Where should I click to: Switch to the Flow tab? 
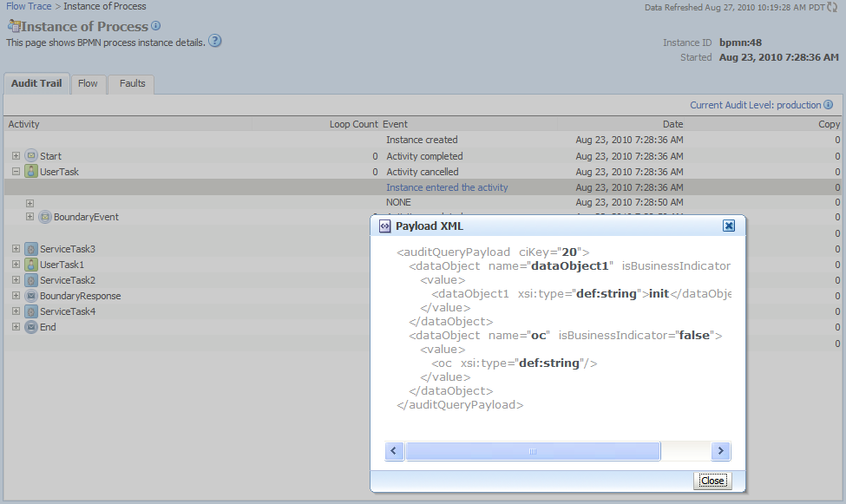point(89,83)
